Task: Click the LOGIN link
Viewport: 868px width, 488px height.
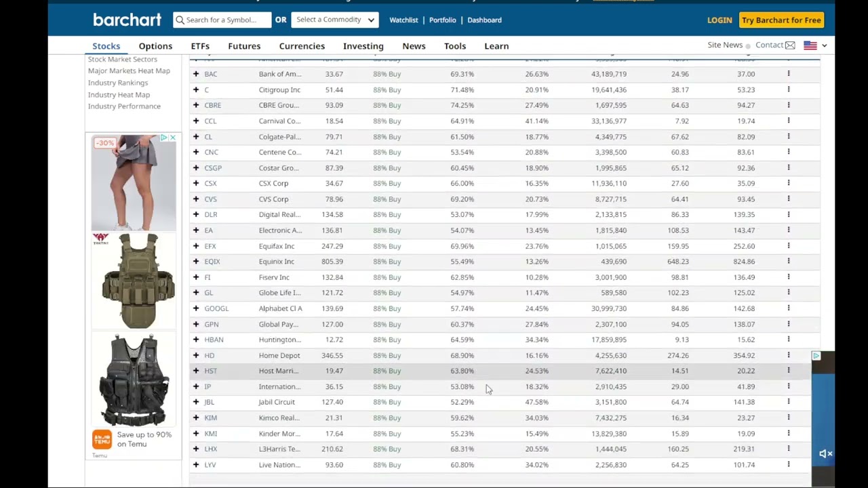Action: (719, 20)
